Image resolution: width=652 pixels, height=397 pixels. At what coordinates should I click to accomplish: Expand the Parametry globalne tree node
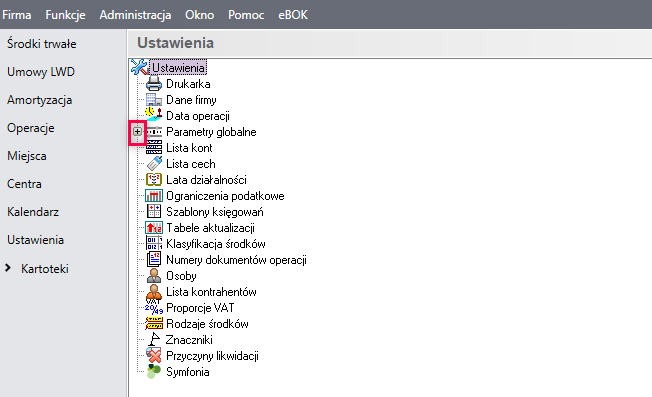pyautogui.click(x=137, y=132)
